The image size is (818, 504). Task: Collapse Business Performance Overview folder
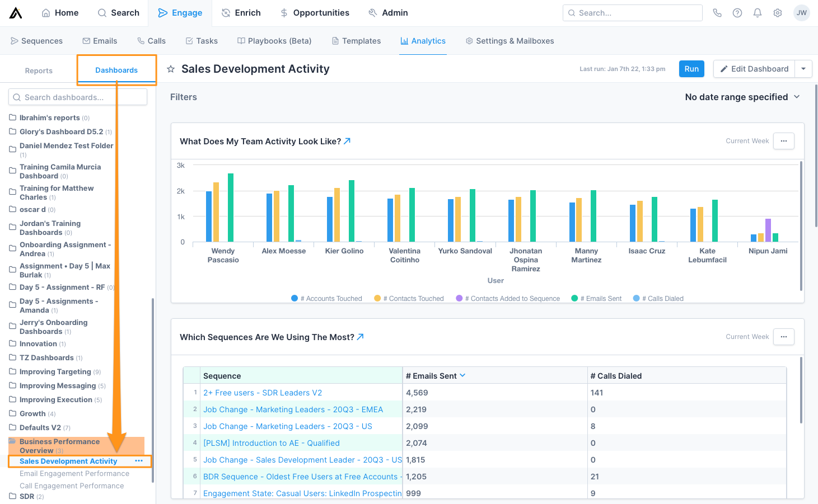(x=76, y=446)
